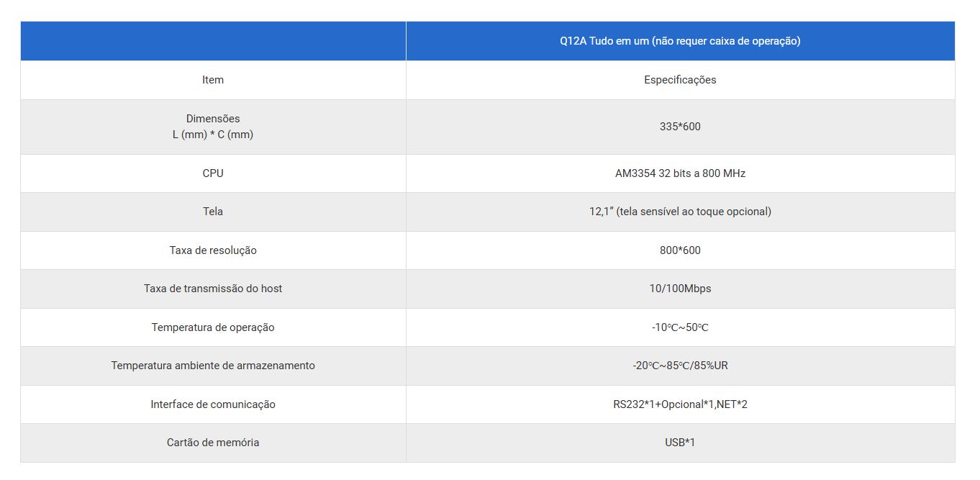Select the -10℃~50℃ temperature value
The image size is (980, 480).
680,327
